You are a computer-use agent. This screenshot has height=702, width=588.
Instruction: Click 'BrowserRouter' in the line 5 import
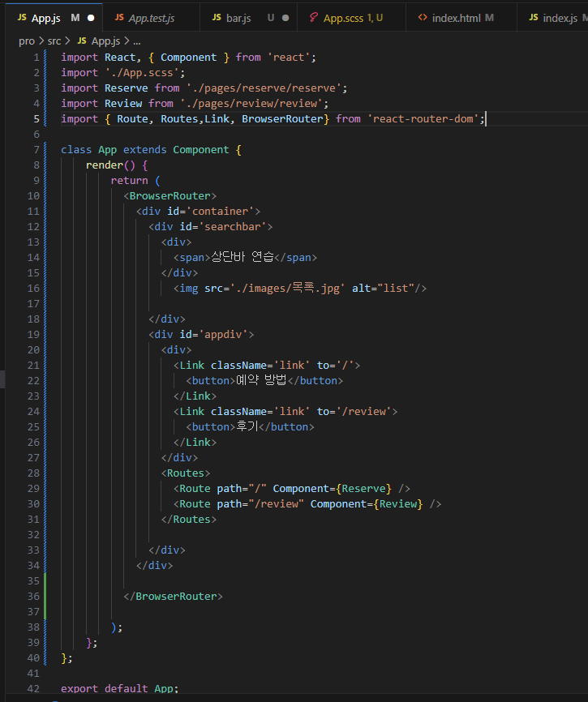tap(282, 119)
